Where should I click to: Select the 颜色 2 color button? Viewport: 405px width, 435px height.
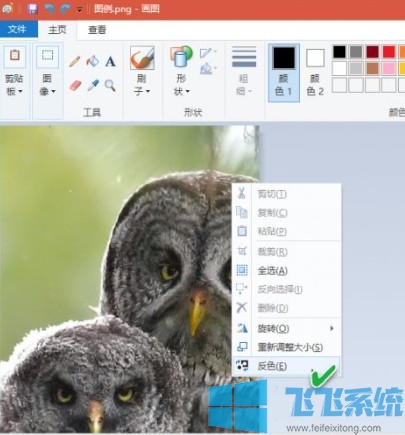click(x=315, y=72)
